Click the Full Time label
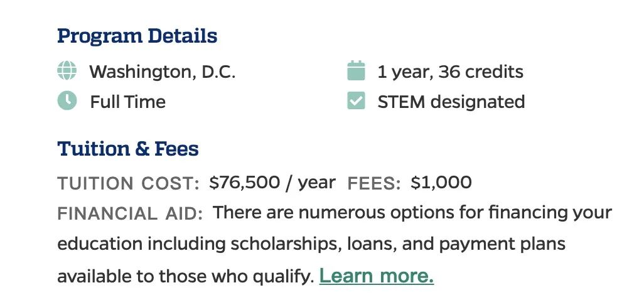Image resolution: width=644 pixels, height=300 pixels. pos(127,102)
